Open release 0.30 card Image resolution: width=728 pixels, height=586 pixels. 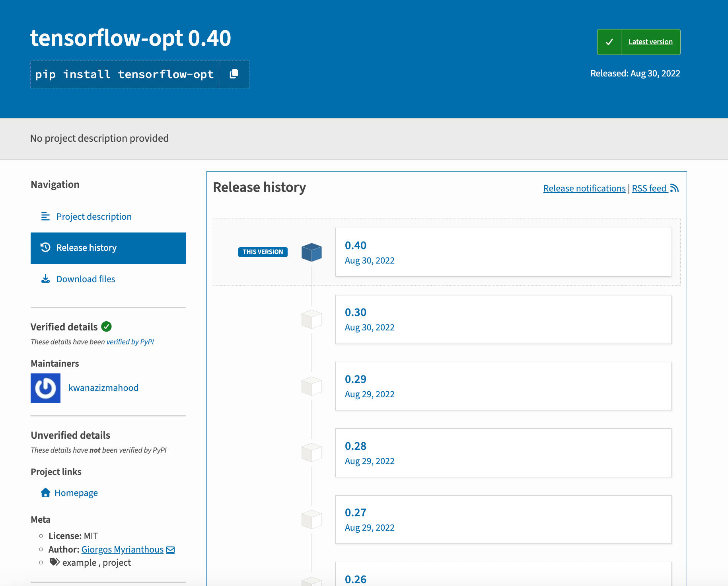click(x=503, y=319)
